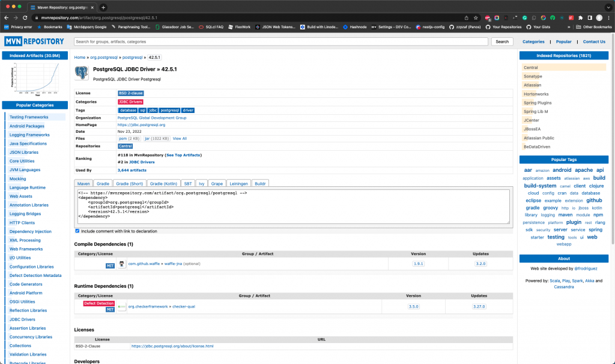Open the See Top Artifacts link
Viewport: 615px width, 364px height.
pyautogui.click(x=183, y=155)
